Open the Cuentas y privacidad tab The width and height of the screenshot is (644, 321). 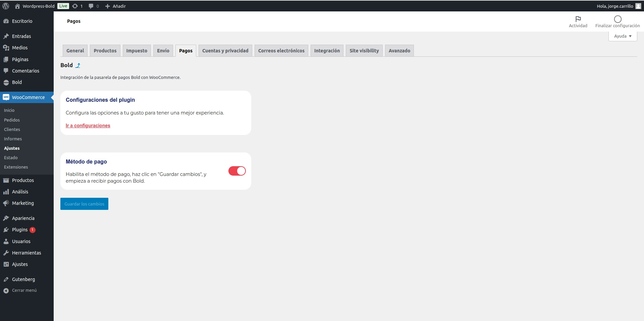point(225,50)
